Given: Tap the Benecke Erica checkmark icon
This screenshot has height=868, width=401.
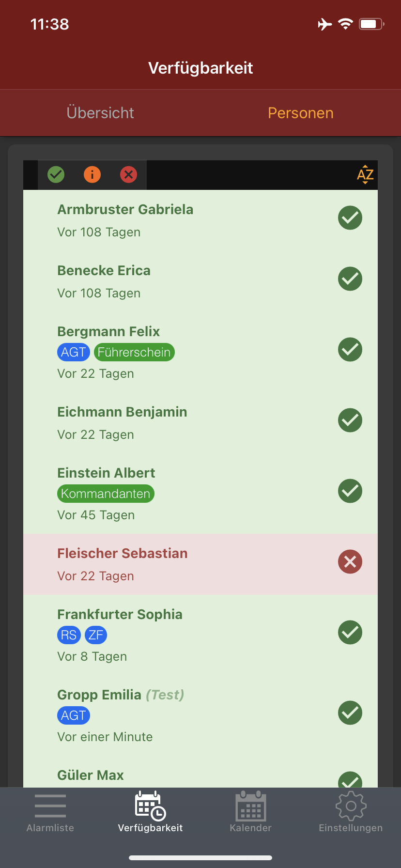Looking at the screenshot, I should click(350, 279).
